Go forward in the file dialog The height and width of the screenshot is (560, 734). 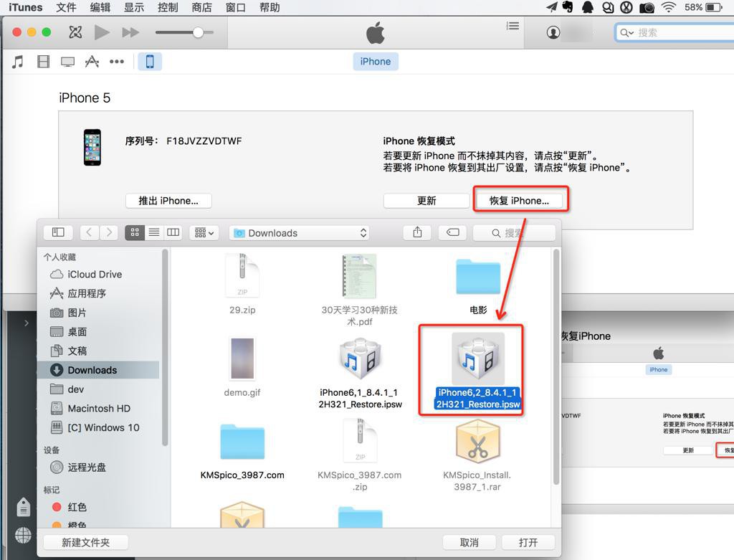(109, 232)
